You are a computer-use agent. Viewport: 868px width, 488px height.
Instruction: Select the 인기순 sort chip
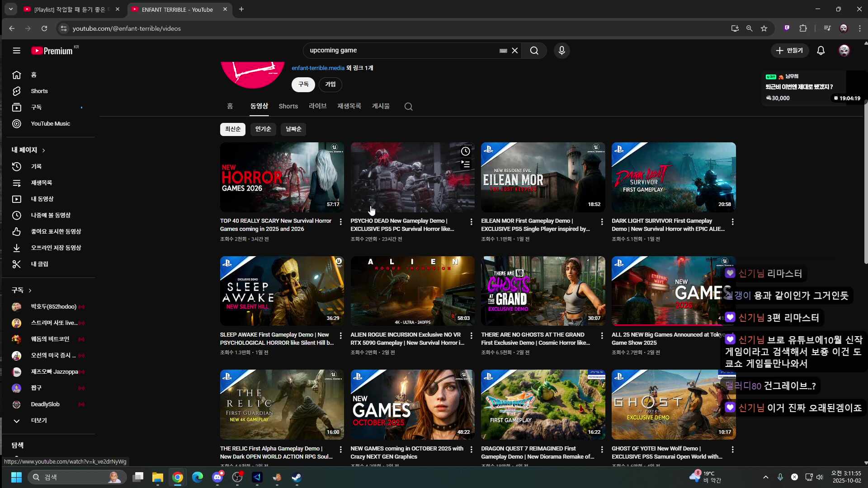(263, 129)
